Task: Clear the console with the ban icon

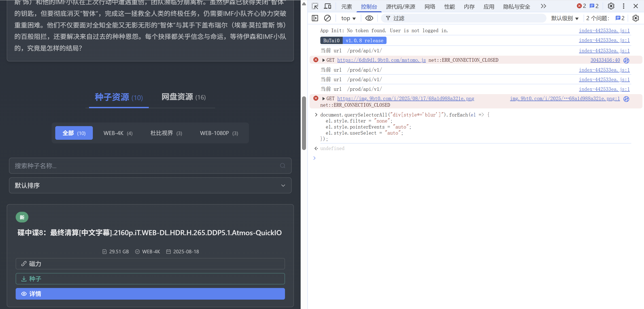Action: coord(327,18)
